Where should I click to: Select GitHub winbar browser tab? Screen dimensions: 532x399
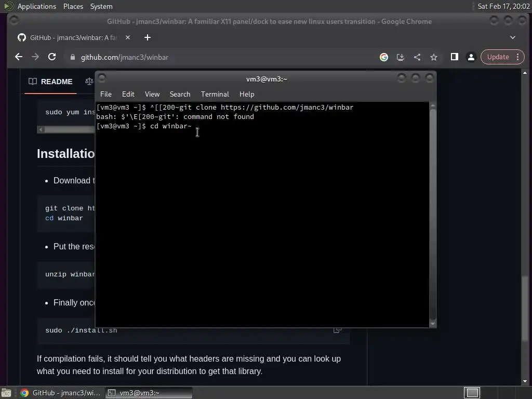[73, 37]
